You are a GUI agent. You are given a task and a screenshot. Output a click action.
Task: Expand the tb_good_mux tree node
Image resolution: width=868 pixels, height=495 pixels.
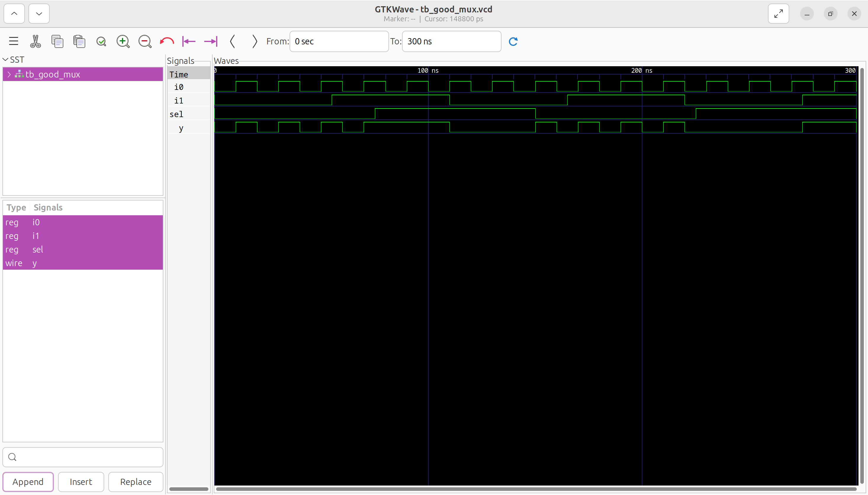tap(9, 74)
